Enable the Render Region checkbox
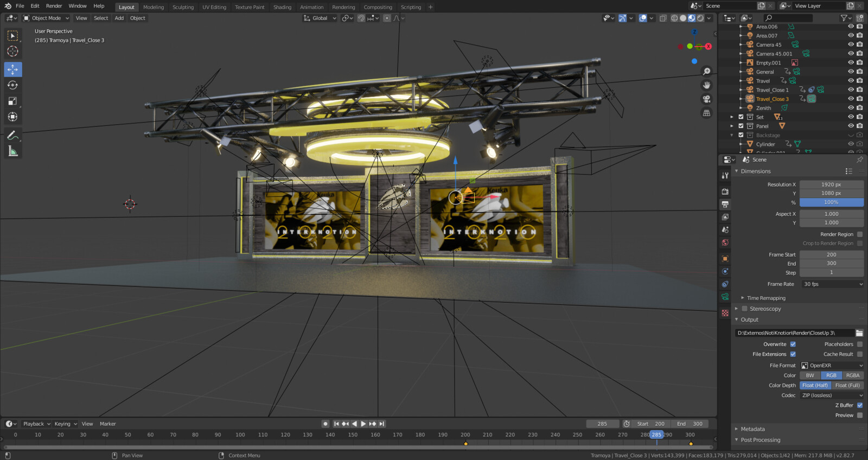This screenshot has width=868, height=460. 860,234
